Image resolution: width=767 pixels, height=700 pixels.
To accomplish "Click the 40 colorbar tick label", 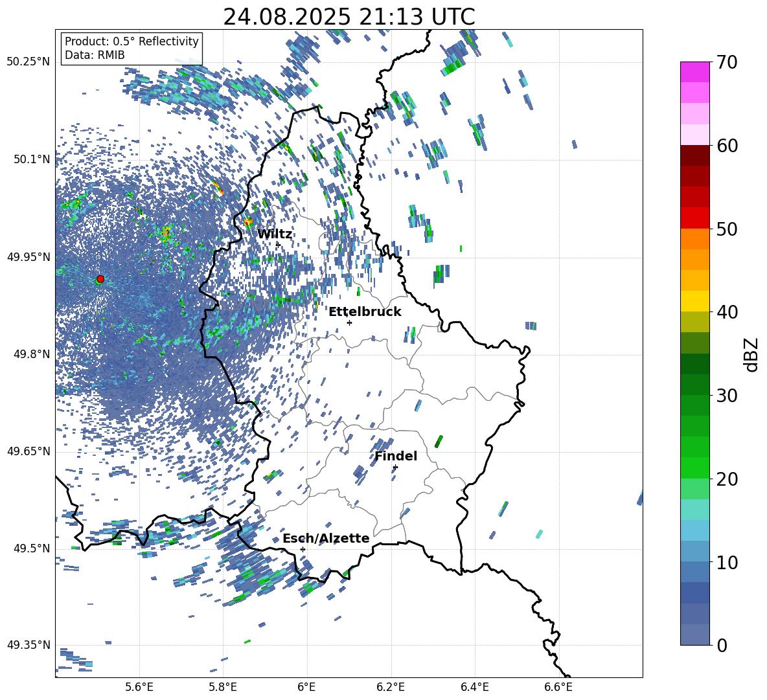I will click(727, 312).
